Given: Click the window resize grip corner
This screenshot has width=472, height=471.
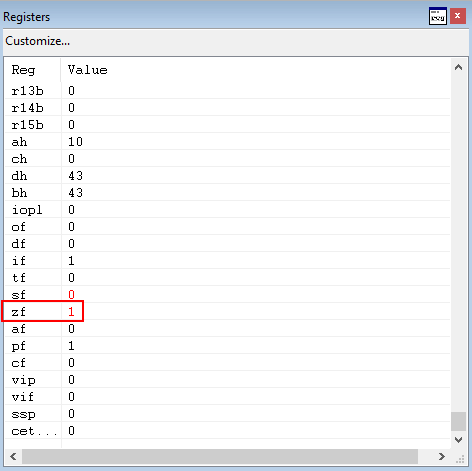Looking at the screenshot, I should (x=460, y=460).
